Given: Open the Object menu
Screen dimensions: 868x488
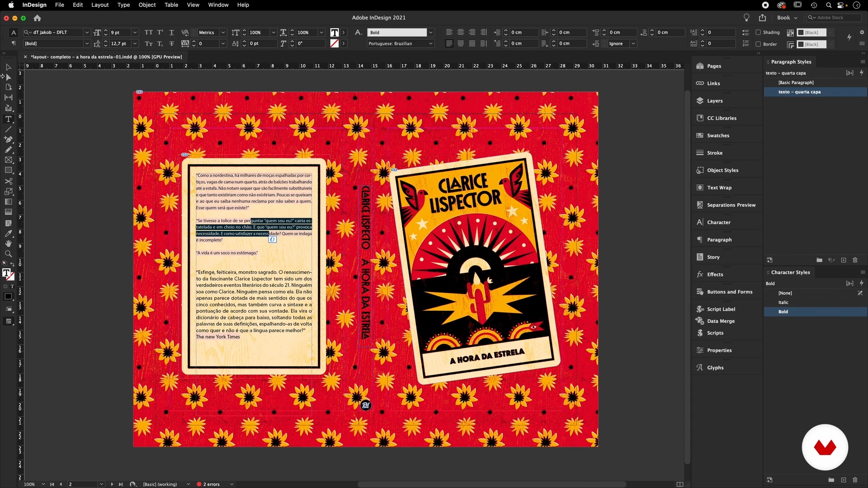Looking at the screenshot, I should [x=147, y=5].
